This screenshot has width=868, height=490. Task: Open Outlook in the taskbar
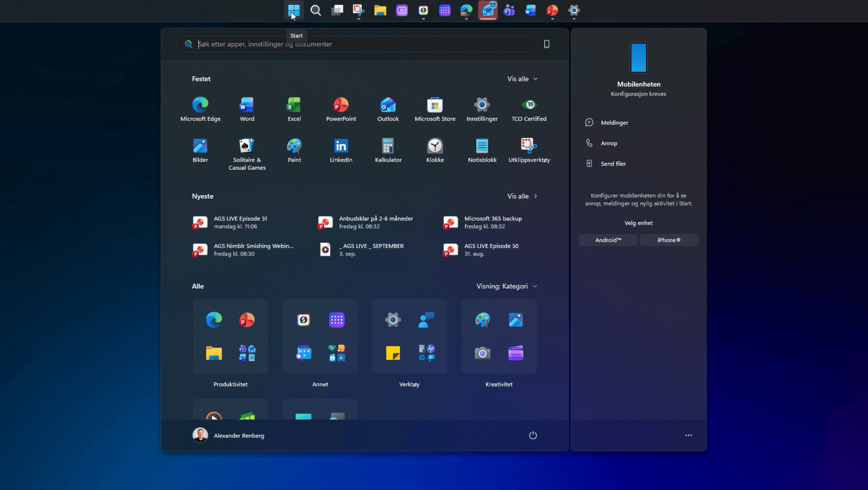point(488,10)
